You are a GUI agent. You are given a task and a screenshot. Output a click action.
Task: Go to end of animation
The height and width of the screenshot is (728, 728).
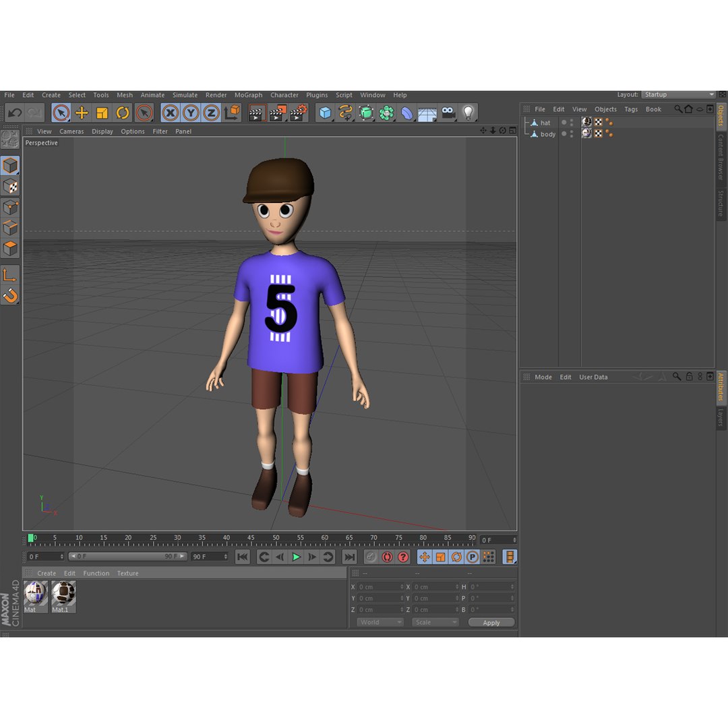(349, 557)
